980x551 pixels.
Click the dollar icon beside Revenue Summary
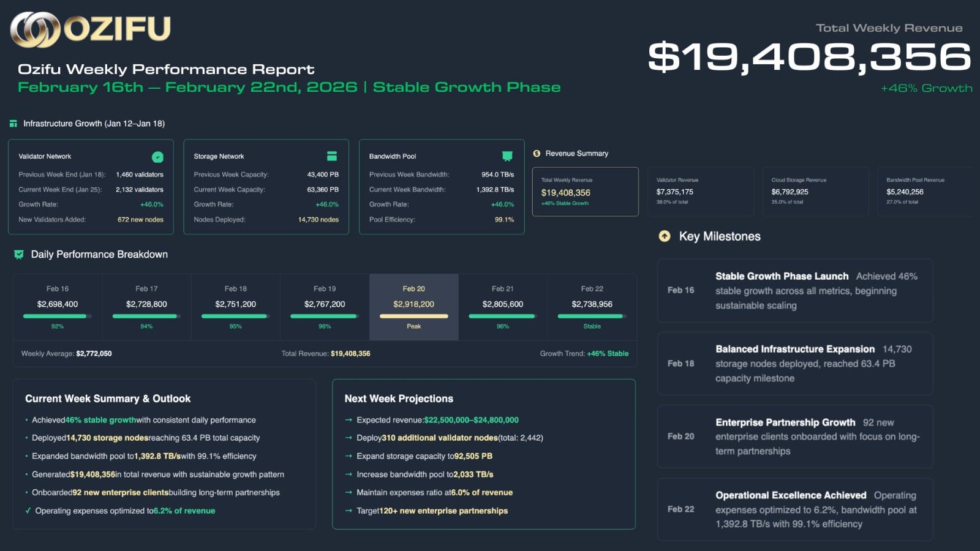coord(538,153)
